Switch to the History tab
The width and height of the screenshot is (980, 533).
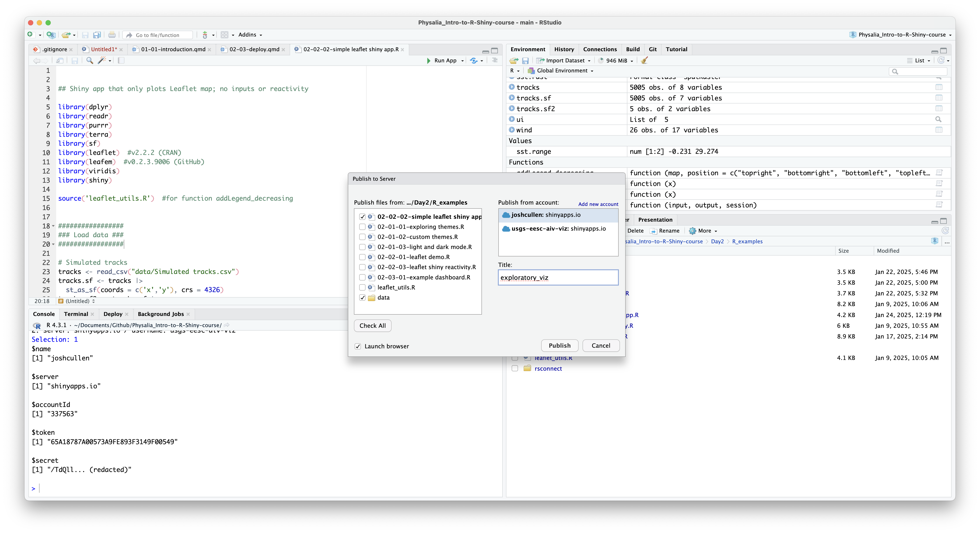point(564,49)
